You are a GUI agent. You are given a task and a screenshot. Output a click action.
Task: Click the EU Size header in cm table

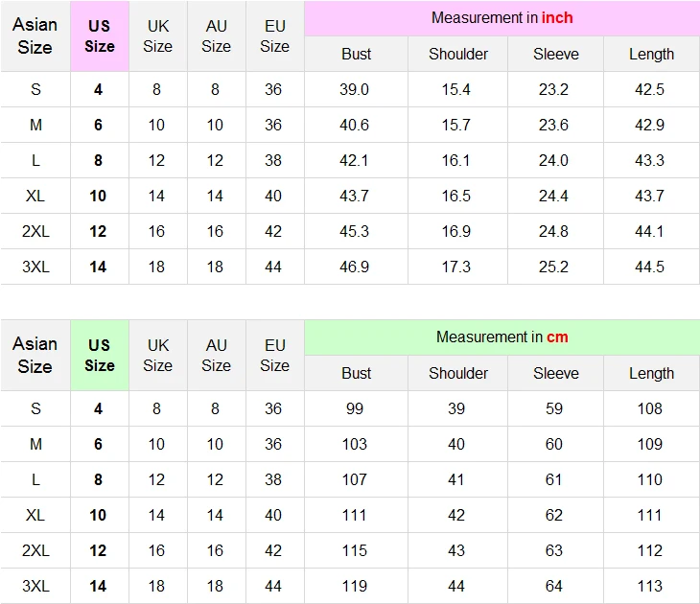pos(274,355)
